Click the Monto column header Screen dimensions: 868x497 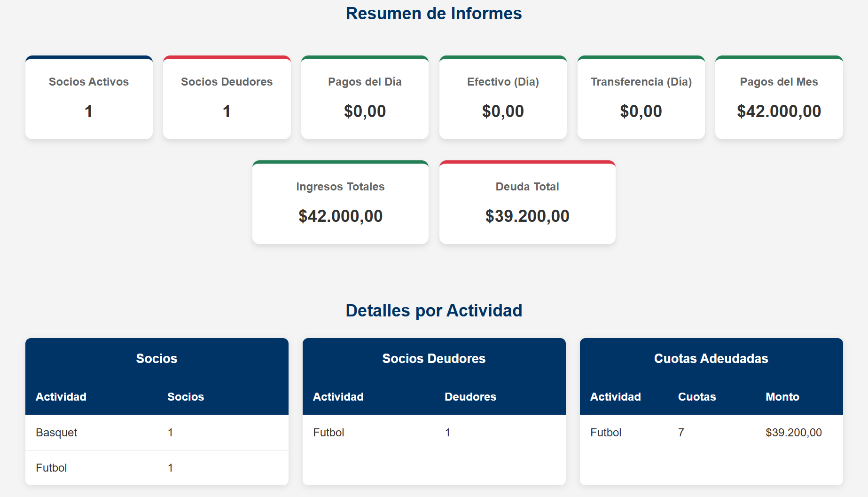[x=782, y=397]
